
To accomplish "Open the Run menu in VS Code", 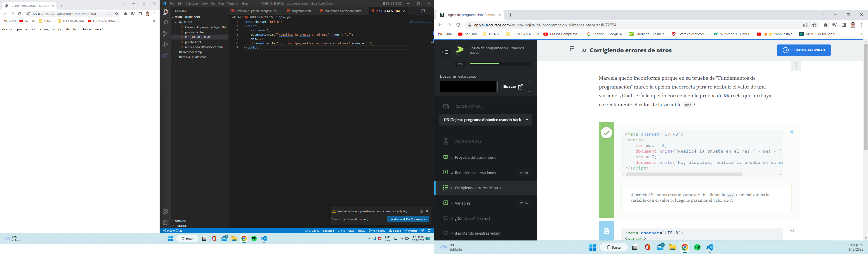I will 221,3.
